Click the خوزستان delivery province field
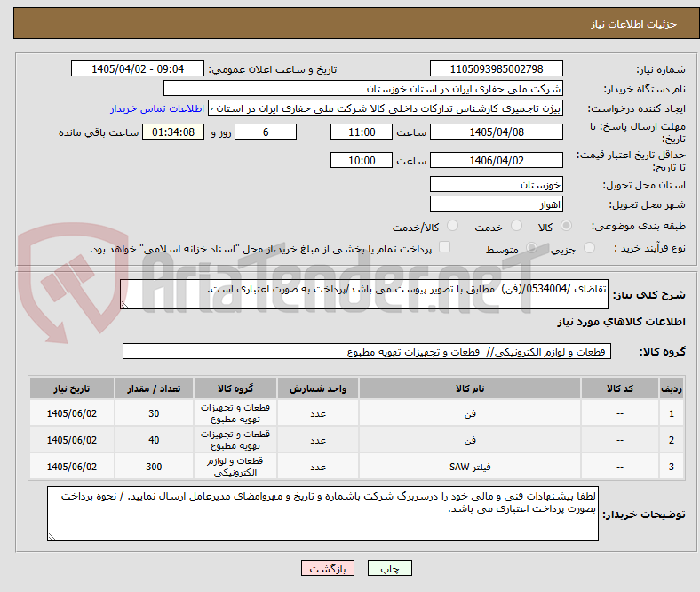The image size is (700, 592). tap(497, 184)
